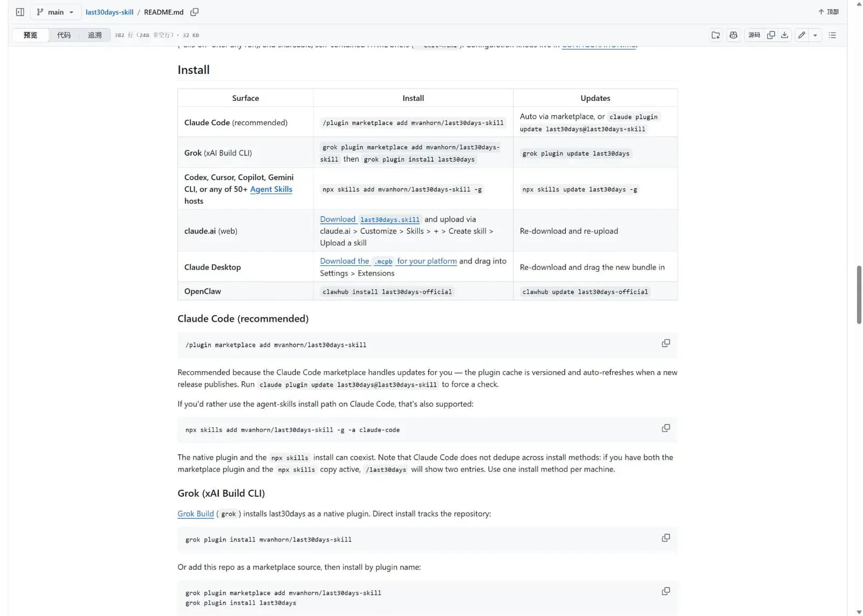Copy the npx skills add claude-code code block
Screen dimensions: 863x616
[x=666, y=428]
